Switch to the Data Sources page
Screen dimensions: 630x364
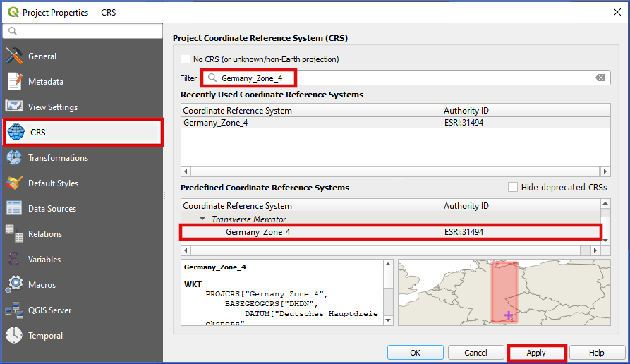(52, 209)
